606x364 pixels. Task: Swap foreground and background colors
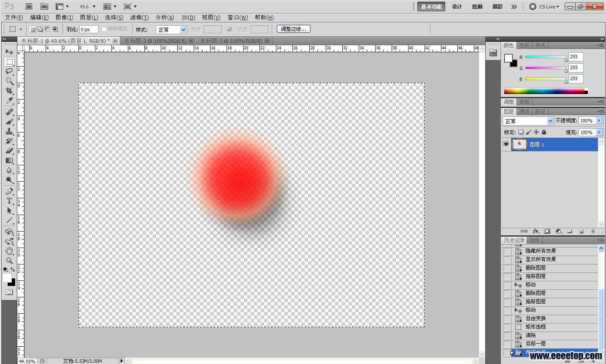(13, 269)
